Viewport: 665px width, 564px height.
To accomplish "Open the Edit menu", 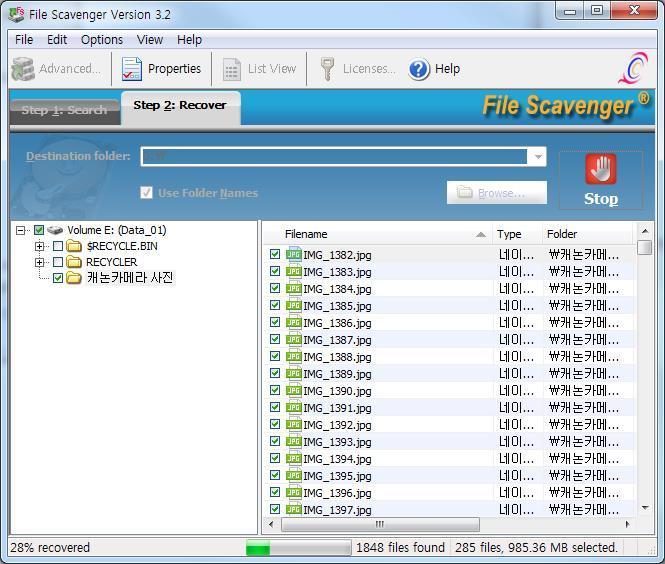I will (57, 40).
